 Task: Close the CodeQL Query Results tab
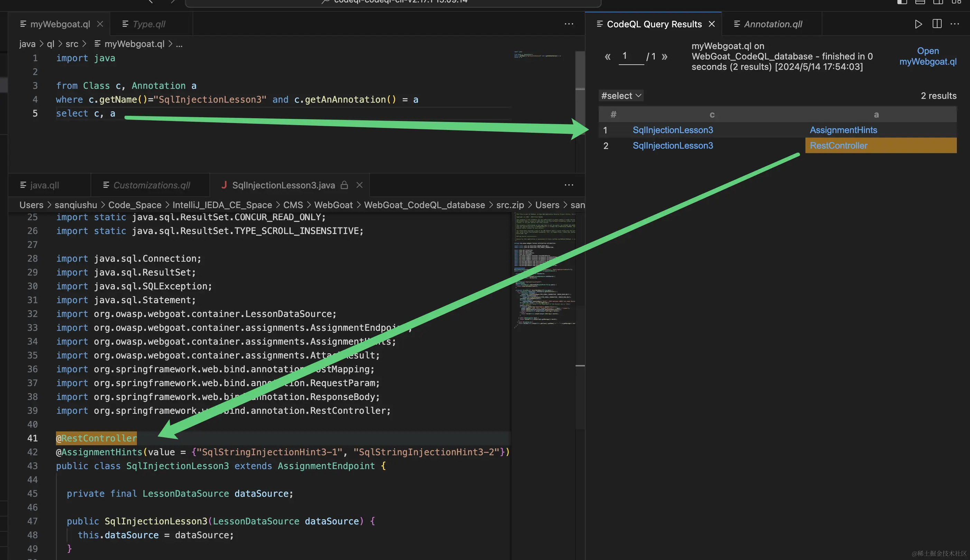coord(711,24)
